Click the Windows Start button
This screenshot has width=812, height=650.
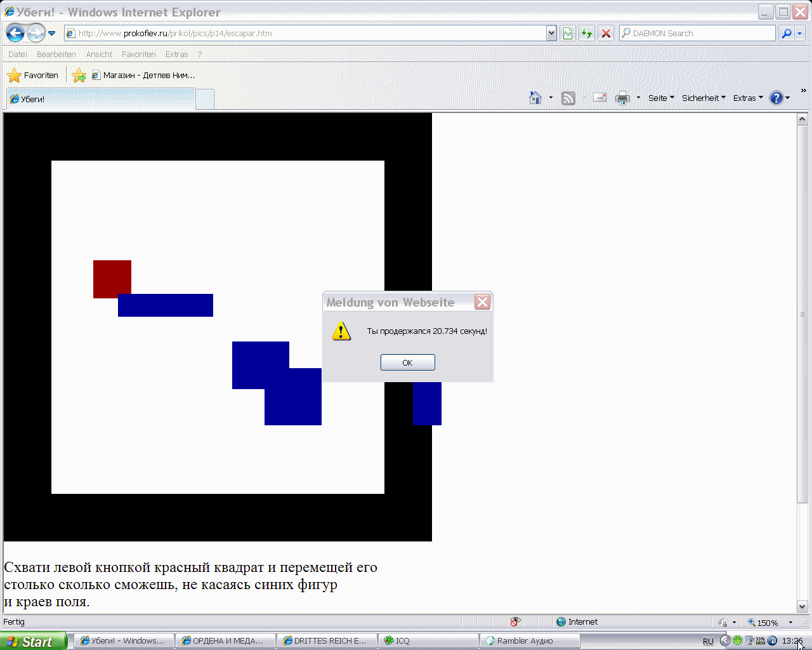point(33,641)
